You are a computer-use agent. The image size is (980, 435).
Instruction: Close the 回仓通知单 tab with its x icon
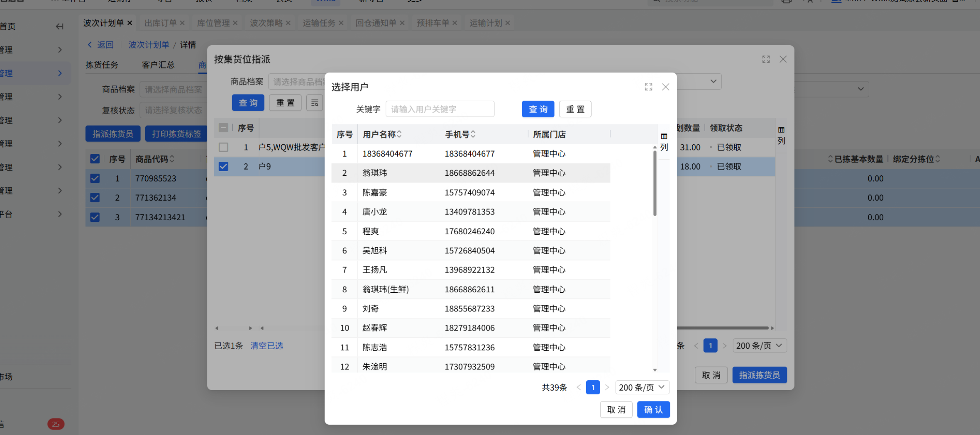tap(402, 23)
